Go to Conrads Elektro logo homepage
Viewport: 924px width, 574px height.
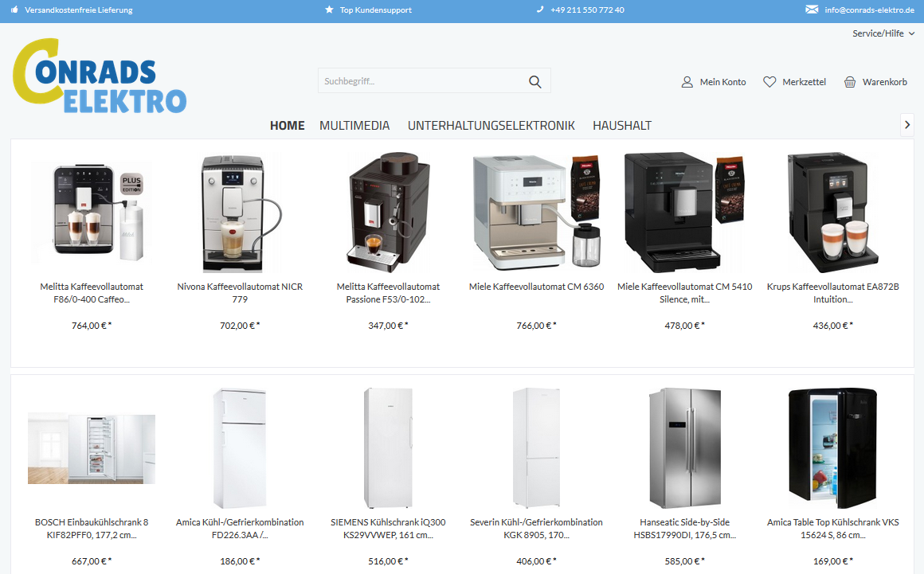(100, 77)
